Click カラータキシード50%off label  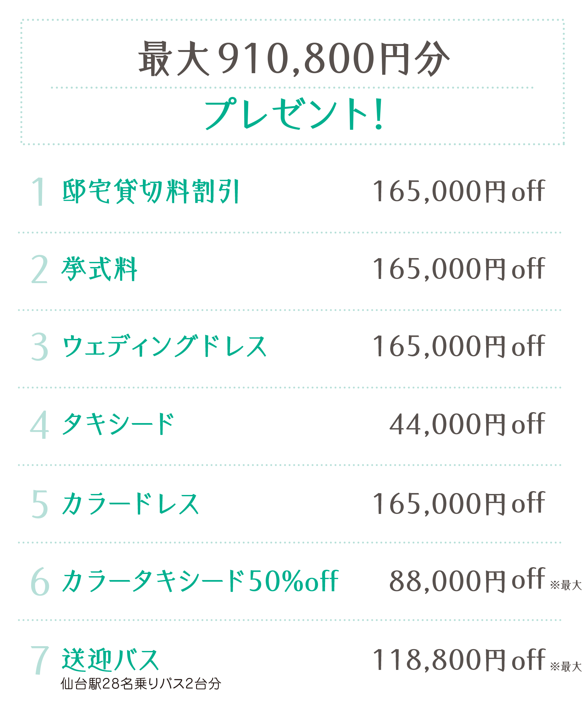(200, 581)
